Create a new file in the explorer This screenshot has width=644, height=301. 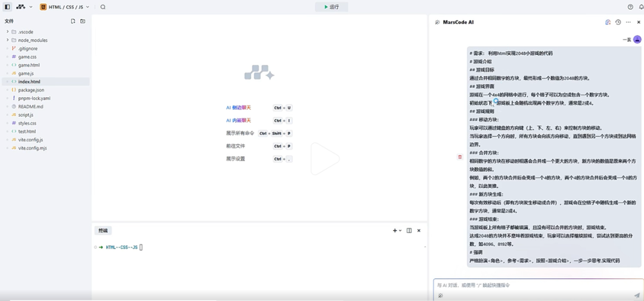click(x=73, y=21)
